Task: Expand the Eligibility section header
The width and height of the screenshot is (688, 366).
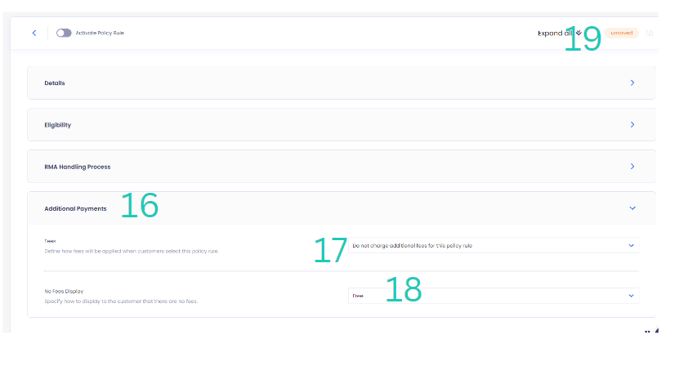Action: click(341, 125)
